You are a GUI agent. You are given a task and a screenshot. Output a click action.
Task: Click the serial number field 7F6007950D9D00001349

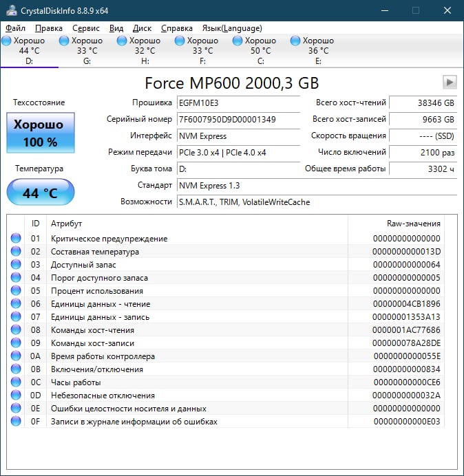point(238,119)
